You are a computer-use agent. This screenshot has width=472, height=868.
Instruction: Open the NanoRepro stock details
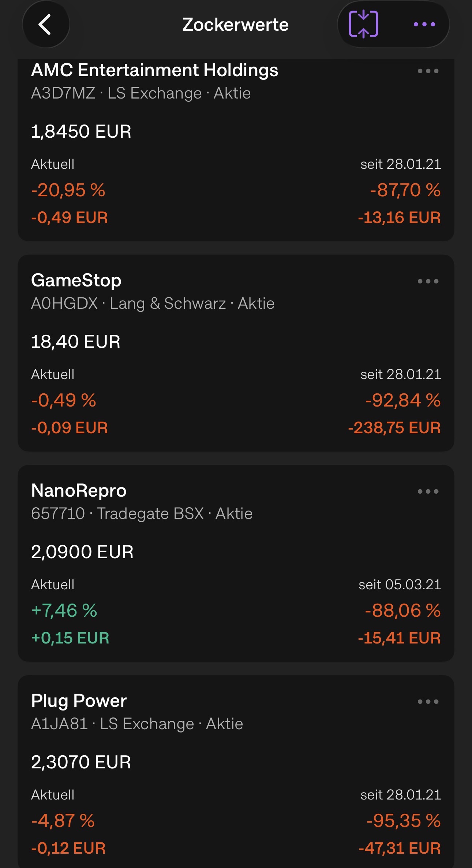pyautogui.click(x=79, y=490)
